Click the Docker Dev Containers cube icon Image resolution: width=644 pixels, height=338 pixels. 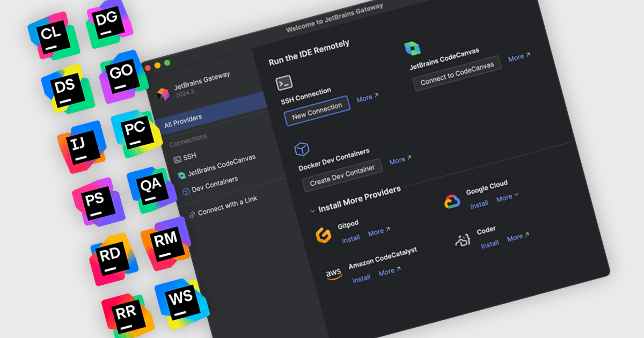click(302, 149)
